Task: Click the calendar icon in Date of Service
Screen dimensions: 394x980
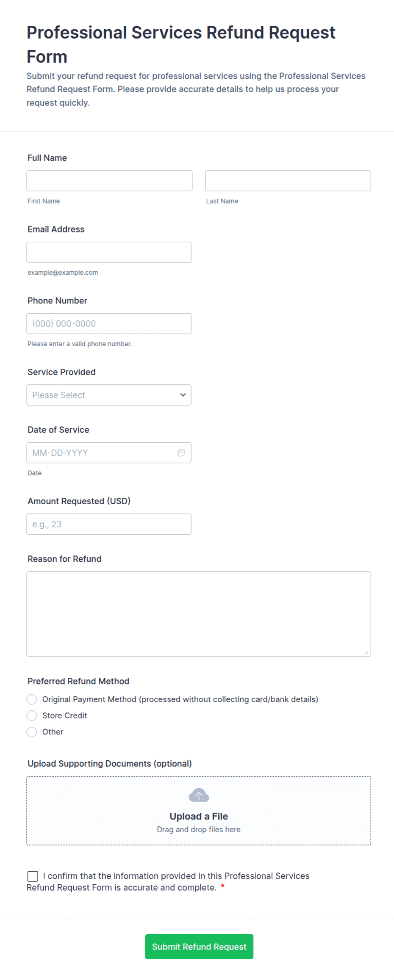Action: pos(181,453)
